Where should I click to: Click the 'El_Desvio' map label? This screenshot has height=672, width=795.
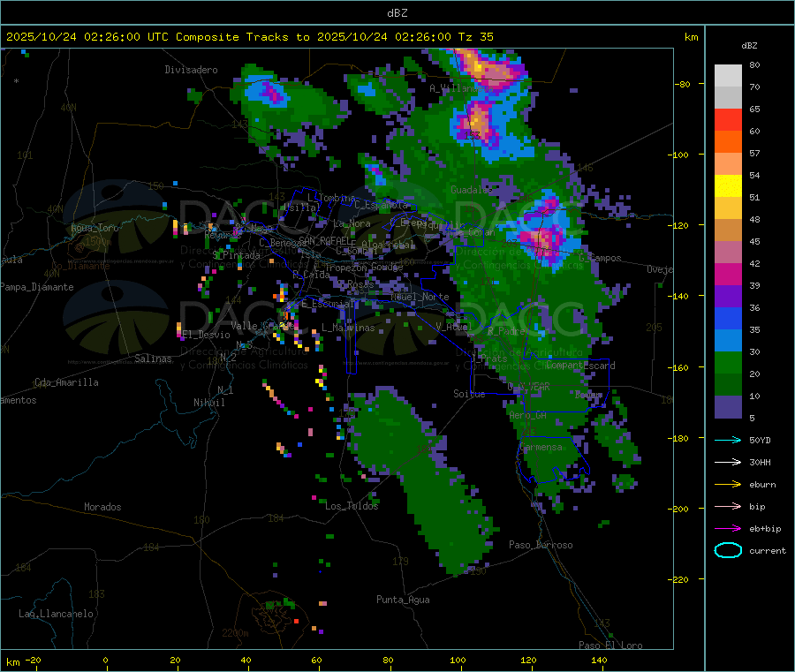point(207,335)
